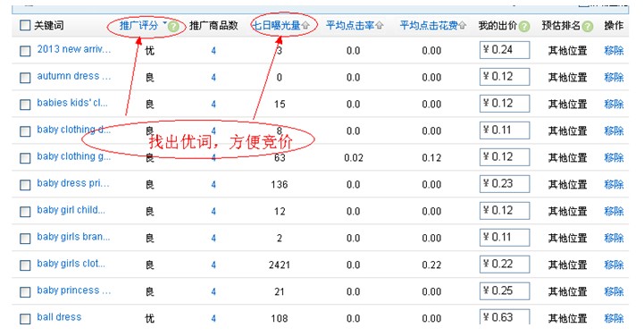
Task: Edit bid field showing ¥0.25
Action: [505, 290]
